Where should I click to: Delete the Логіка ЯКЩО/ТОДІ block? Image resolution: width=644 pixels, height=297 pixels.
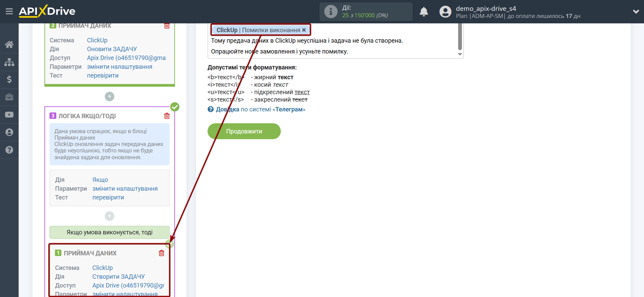[x=167, y=116]
